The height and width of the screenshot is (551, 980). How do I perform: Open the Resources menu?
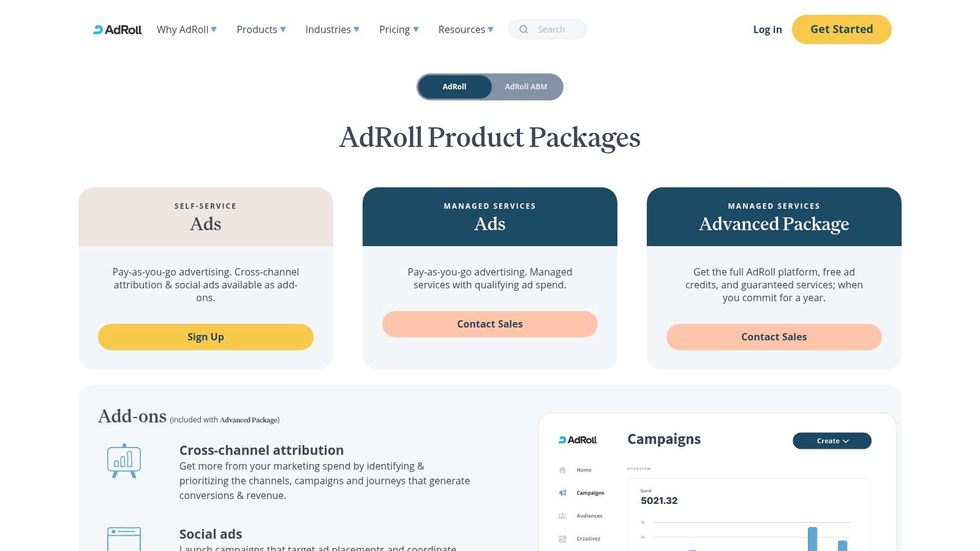(466, 29)
